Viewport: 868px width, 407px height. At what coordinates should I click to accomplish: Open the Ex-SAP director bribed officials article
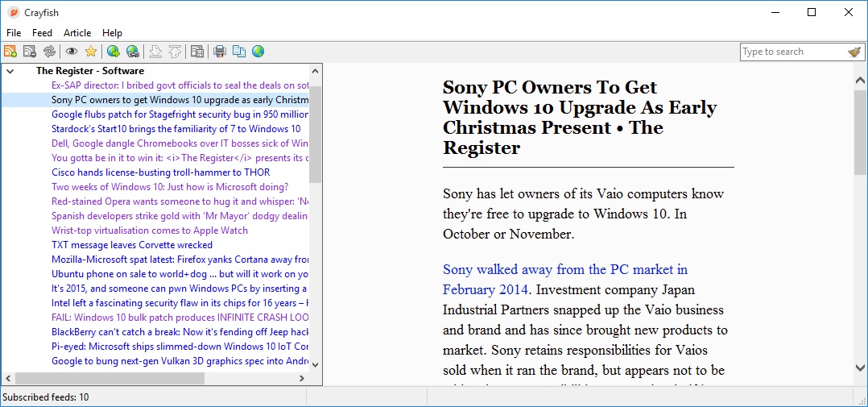click(x=180, y=85)
